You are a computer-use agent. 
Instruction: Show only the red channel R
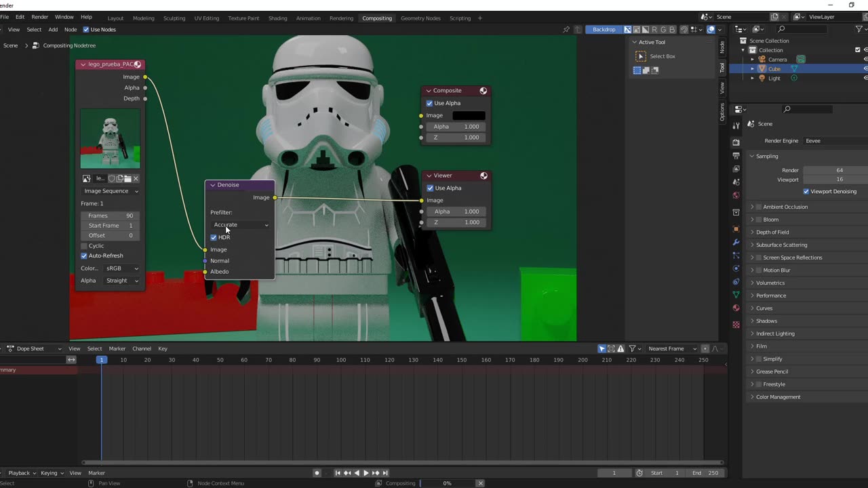pyautogui.click(x=654, y=30)
